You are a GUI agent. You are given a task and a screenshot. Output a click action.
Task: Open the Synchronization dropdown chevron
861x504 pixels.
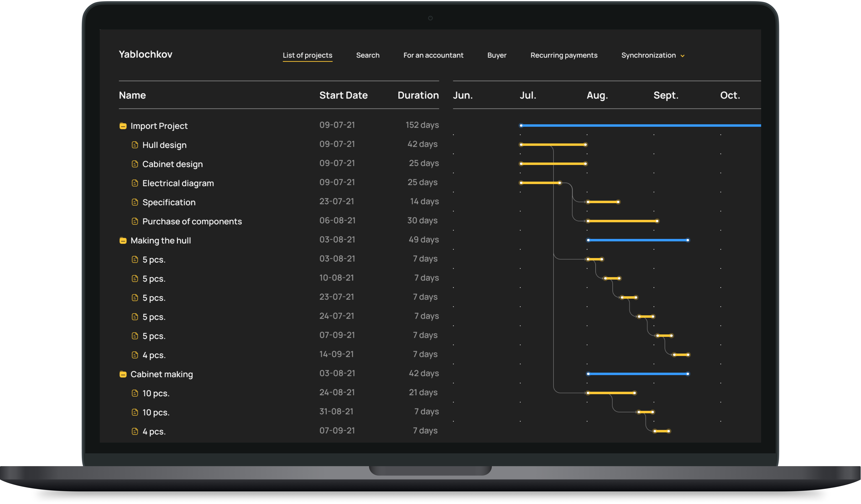click(x=683, y=56)
